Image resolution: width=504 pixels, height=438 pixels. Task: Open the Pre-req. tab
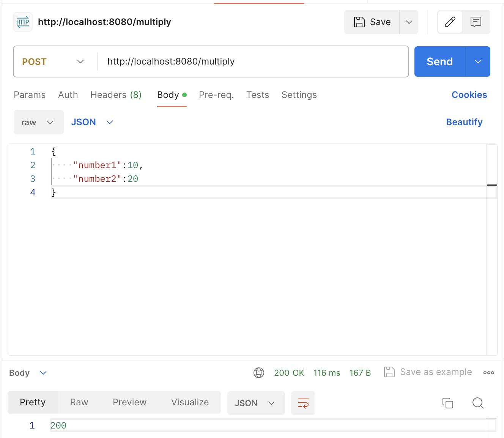(x=216, y=95)
